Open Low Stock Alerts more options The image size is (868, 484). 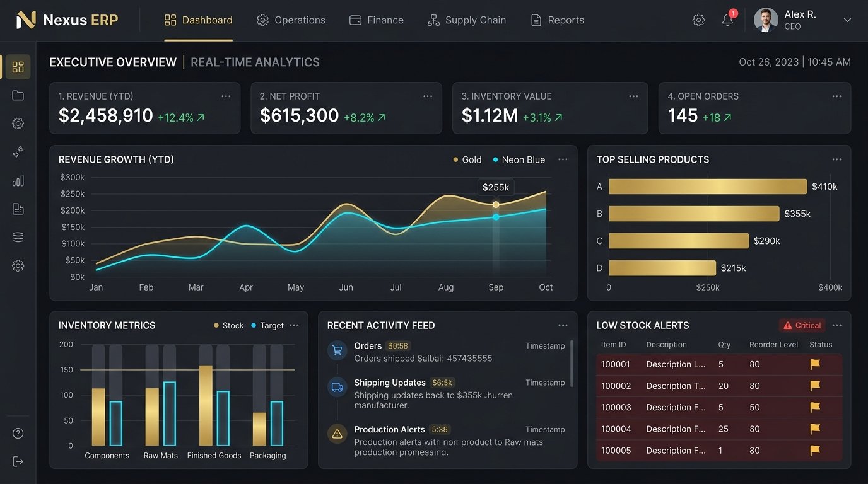click(x=836, y=325)
